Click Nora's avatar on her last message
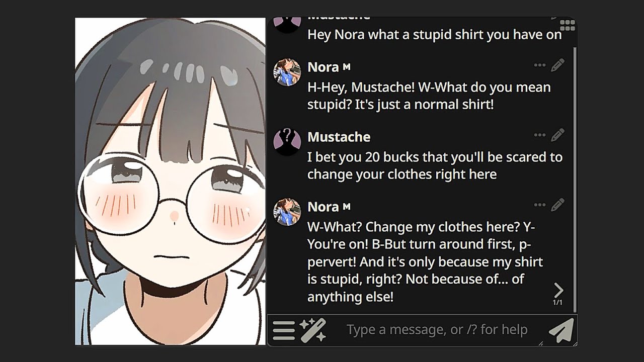 click(x=287, y=212)
